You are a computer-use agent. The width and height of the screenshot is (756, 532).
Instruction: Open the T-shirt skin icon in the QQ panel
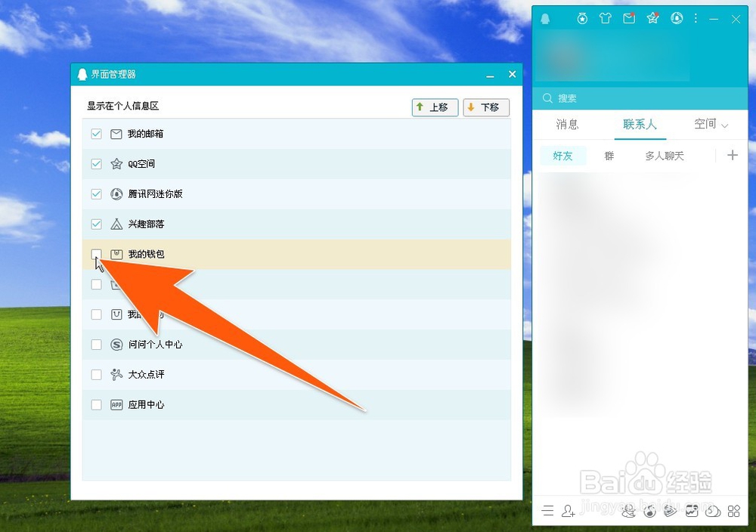pyautogui.click(x=606, y=19)
